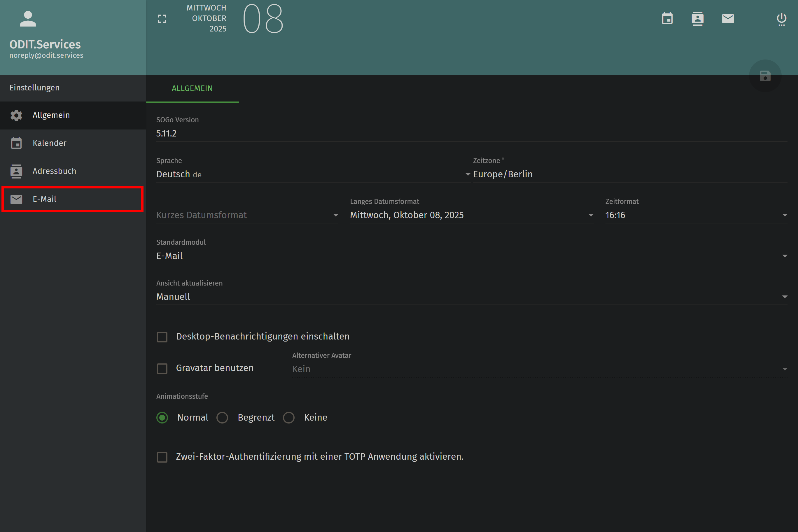Open the address book icon in header
798x532 pixels.
pyautogui.click(x=697, y=19)
